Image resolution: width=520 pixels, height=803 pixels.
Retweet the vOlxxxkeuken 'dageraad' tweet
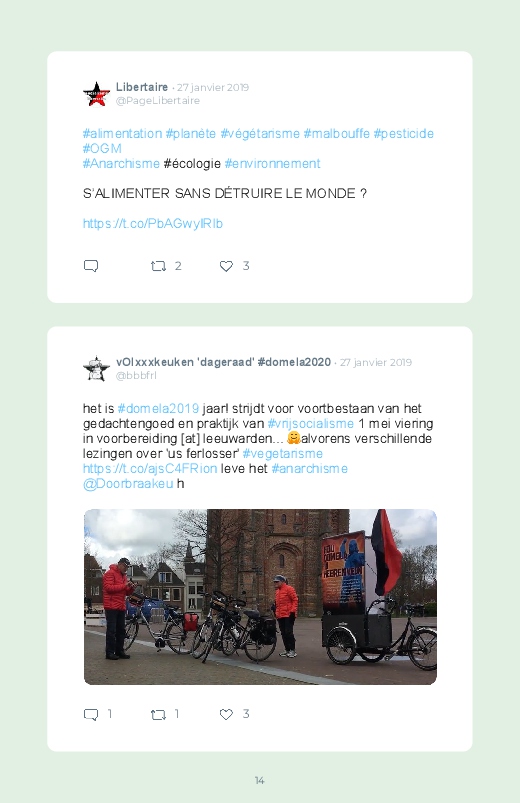[x=158, y=714]
